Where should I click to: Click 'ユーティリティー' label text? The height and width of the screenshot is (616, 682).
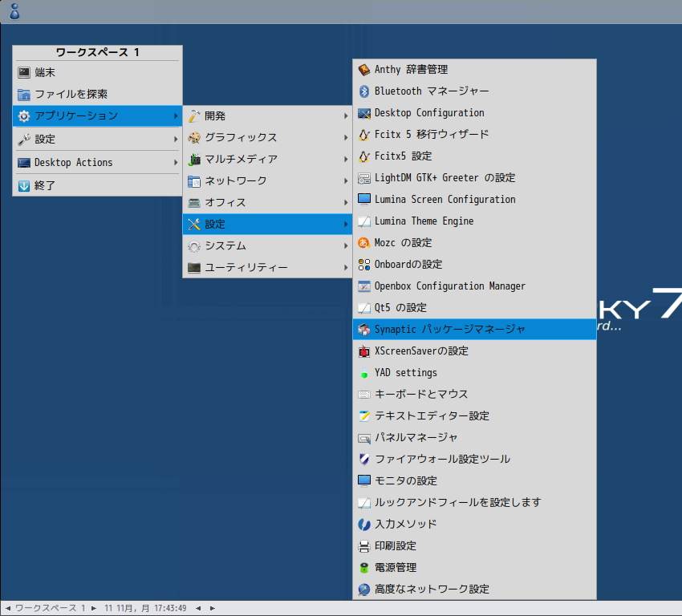(x=246, y=267)
